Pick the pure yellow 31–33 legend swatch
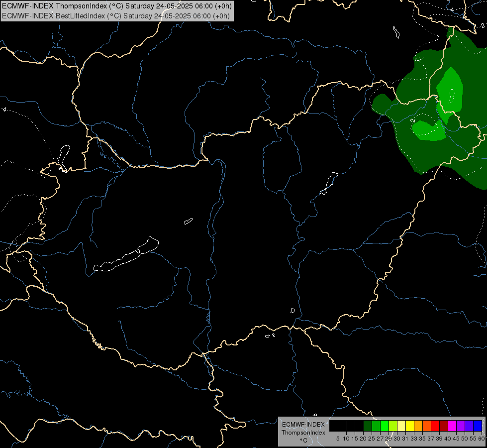This screenshot has width=487, height=448. point(410,426)
